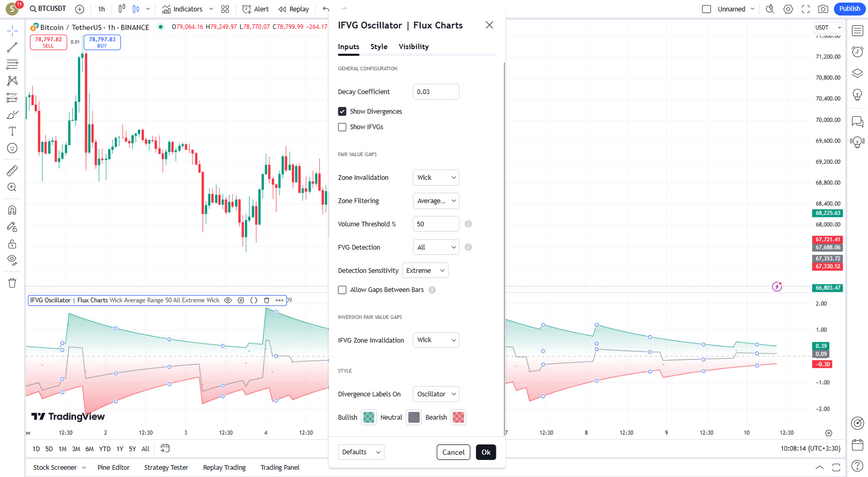
Task: Activate the magnet mode icon
Action: pos(12,210)
